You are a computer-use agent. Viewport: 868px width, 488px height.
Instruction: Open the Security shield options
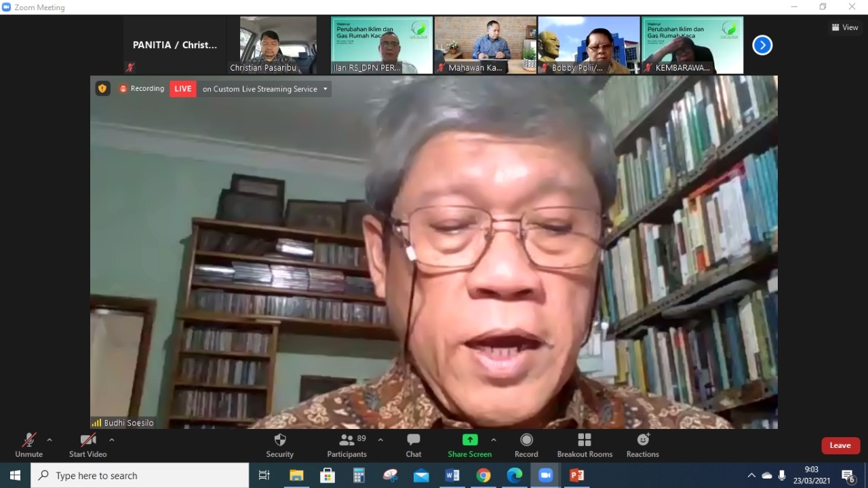(279, 445)
